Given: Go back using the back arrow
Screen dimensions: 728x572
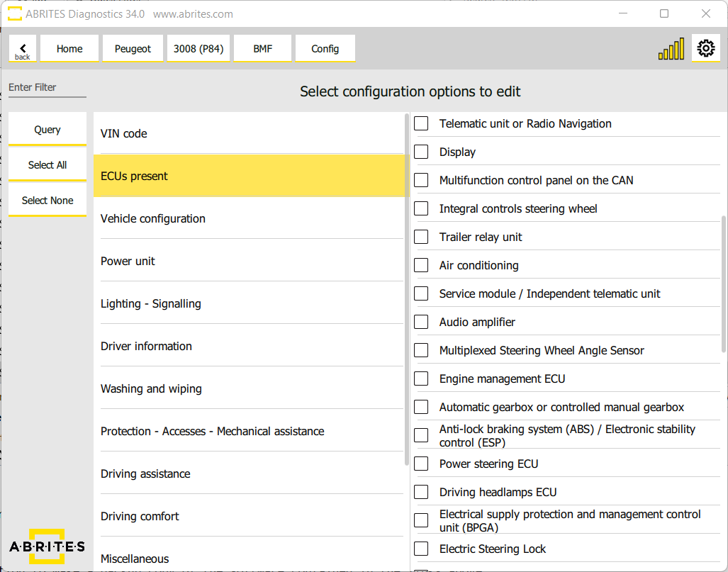Looking at the screenshot, I should [x=22, y=48].
